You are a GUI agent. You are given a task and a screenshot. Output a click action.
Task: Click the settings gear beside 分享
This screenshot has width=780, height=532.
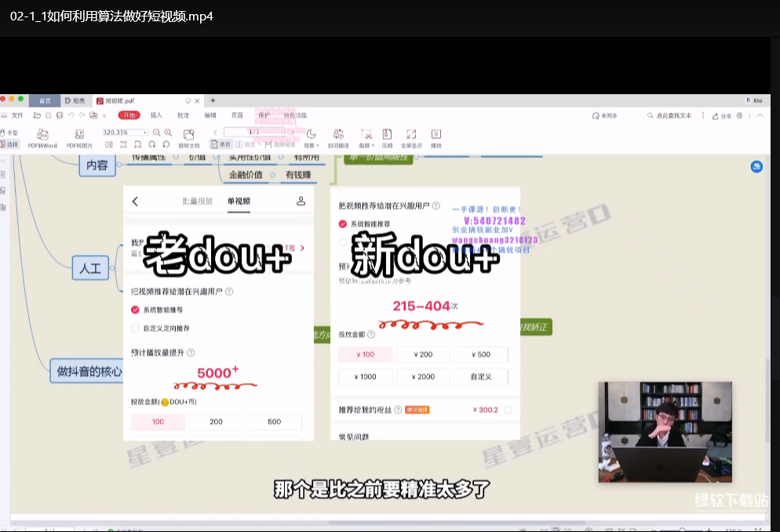tap(739, 115)
